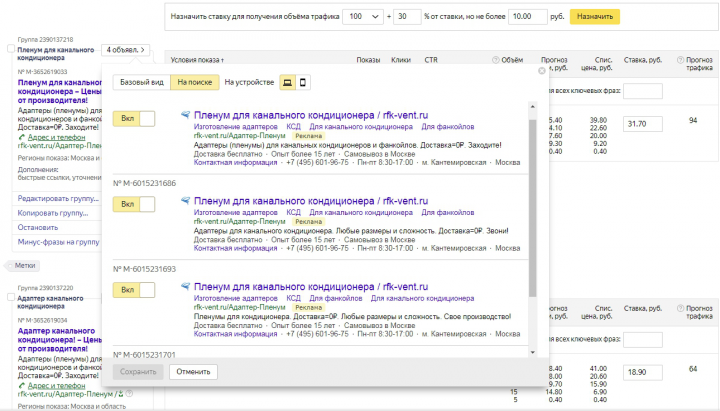Choose Минус-фразы на группу menu item
This screenshot has height=411, width=720.
(58, 242)
